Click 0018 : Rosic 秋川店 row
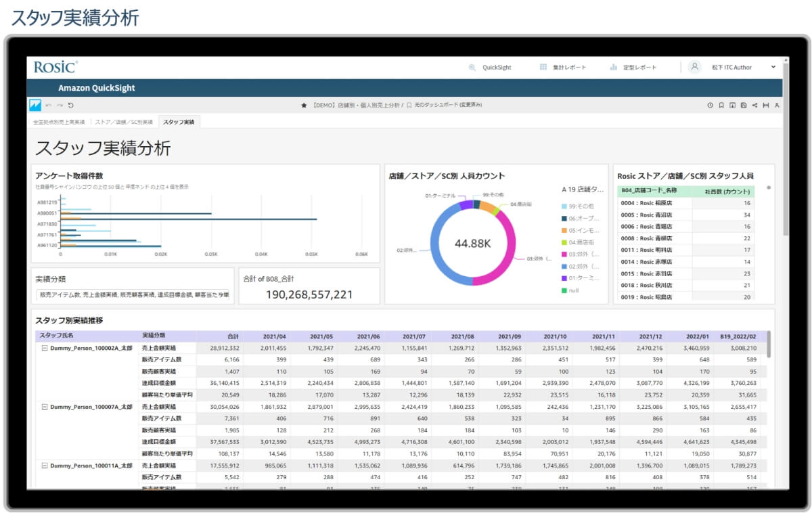Screen dimensions: 812x513 click(685, 286)
